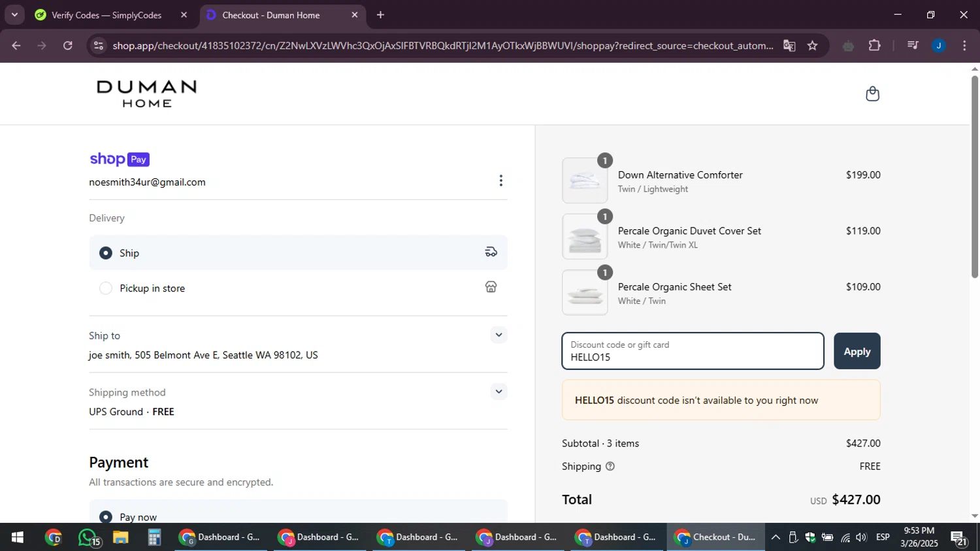The width and height of the screenshot is (980, 551).
Task: Click the network Wi-Fi tray icon
Action: (845, 537)
